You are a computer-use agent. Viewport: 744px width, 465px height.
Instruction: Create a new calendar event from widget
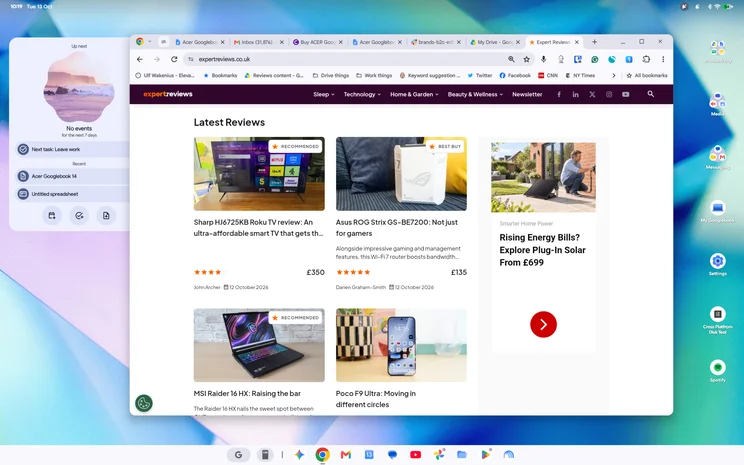52,215
